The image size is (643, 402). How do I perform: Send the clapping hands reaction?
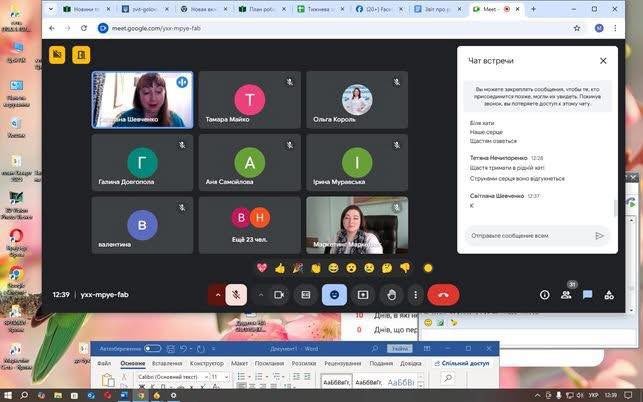click(x=315, y=268)
